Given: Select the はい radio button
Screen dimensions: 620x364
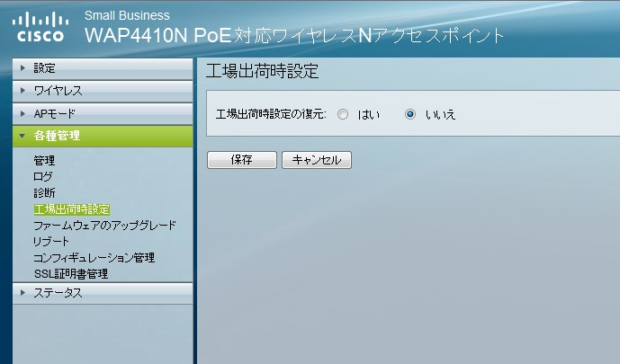Looking at the screenshot, I should pos(343,114).
